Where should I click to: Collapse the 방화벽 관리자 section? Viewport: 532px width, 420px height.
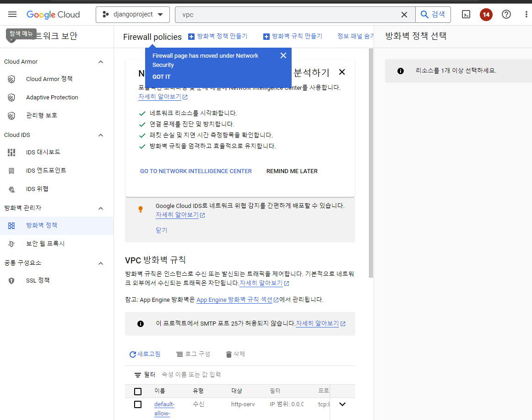point(101,208)
